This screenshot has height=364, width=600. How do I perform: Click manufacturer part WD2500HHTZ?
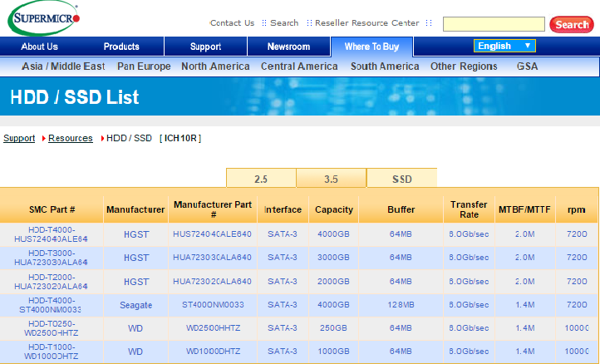(213, 328)
